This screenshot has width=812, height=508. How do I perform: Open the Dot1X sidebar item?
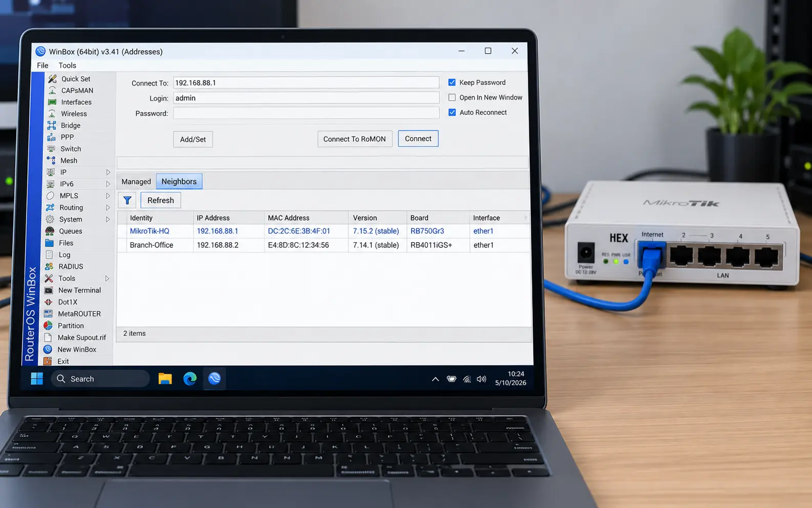click(68, 302)
